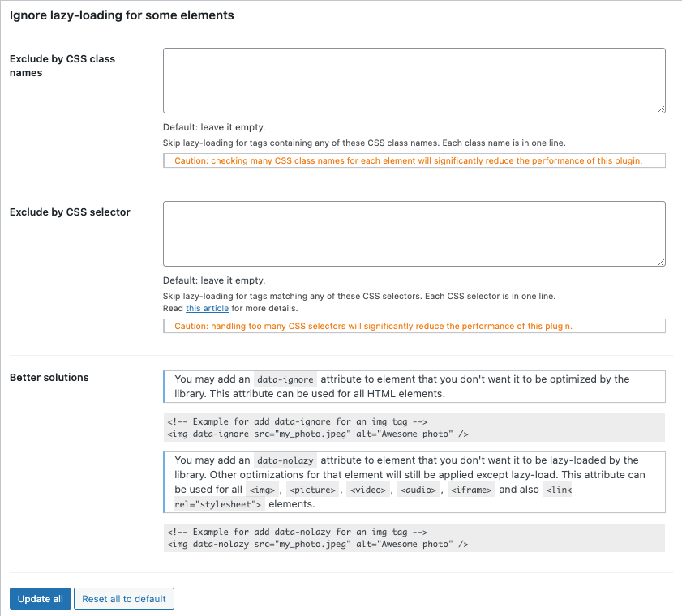Click the "Ignore lazy-loading for some elements" heading

pos(122,15)
